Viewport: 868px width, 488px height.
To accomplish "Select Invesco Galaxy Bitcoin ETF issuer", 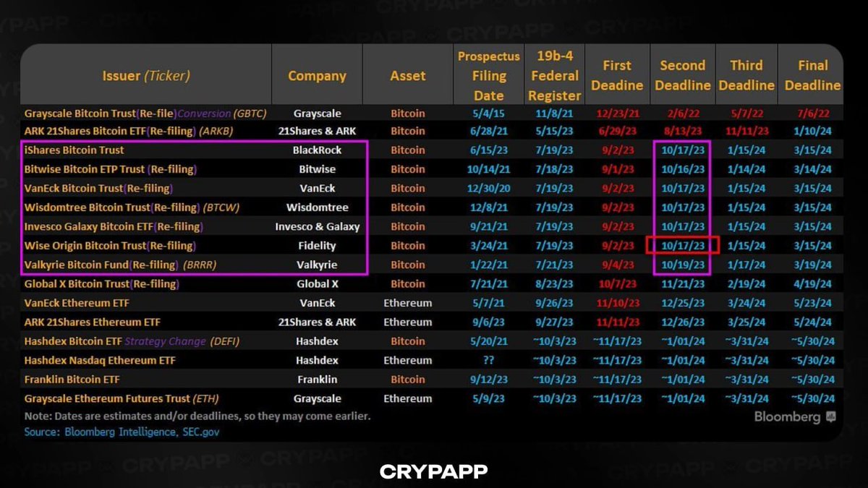I will pos(113,226).
